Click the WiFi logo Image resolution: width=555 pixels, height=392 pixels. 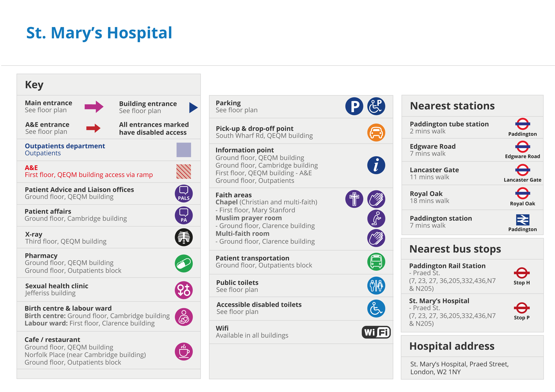pos(376,332)
